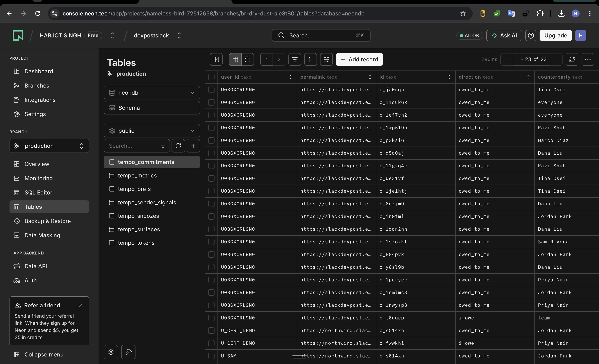Open the help question mark icon
The width and height of the screenshot is (599, 364).
click(531, 35)
